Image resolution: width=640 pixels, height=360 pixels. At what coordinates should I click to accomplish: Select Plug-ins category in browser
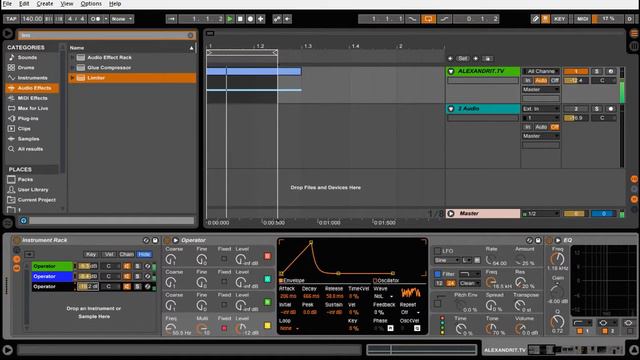tap(28, 119)
